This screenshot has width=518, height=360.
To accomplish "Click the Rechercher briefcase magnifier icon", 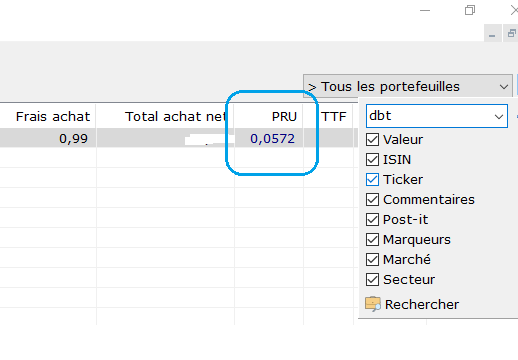I will [373, 304].
